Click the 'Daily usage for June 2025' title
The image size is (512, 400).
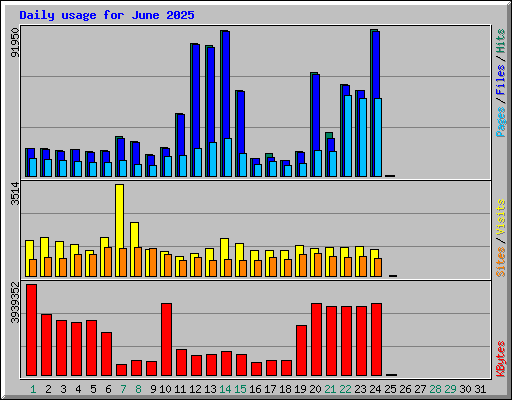coord(107,15)
